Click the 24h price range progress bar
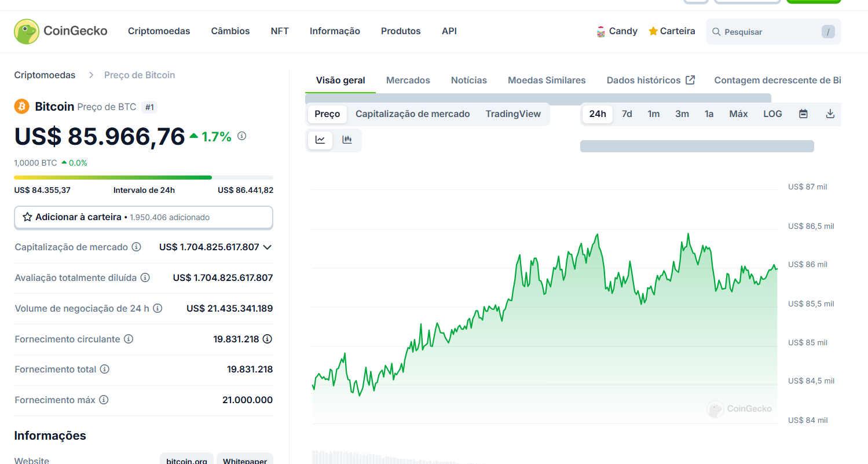The width and height of the screenshot is (868, 464). coord(144,177)
